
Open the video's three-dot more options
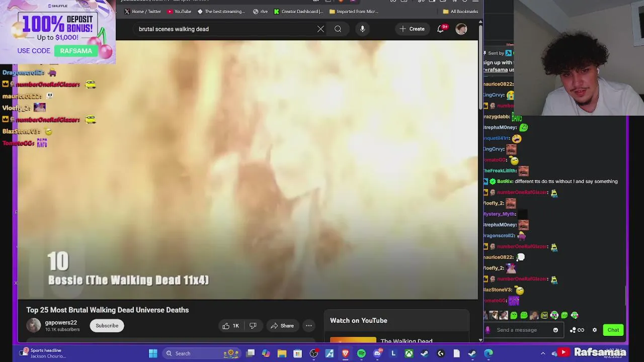coord(309,326)
